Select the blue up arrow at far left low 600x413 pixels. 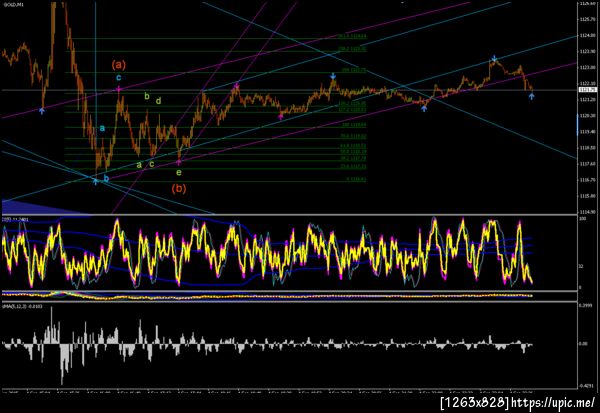coord(42,111)
